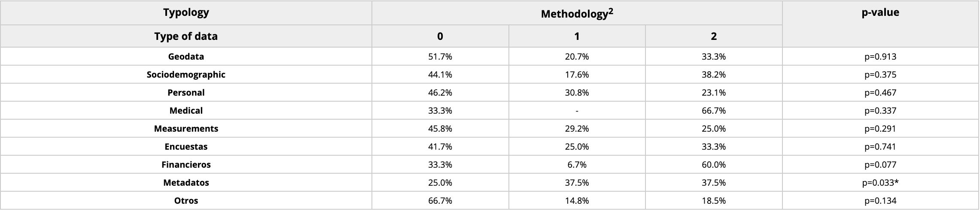Click the 66.7% cell in Medical row

pos(713,111)
